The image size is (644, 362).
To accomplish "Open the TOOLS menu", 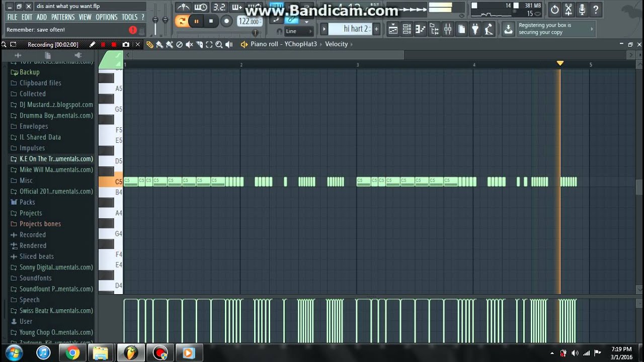I will pos(129,17).
